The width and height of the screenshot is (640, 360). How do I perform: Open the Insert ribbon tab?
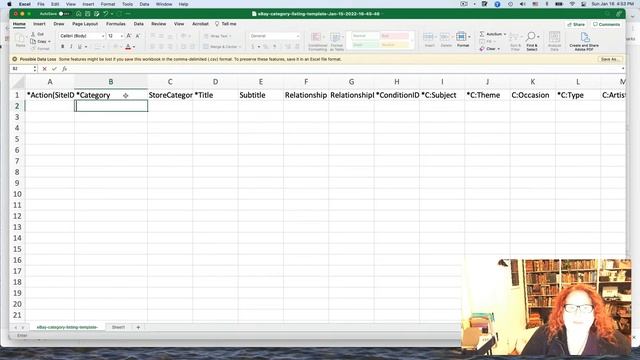(x=39, y=24)
